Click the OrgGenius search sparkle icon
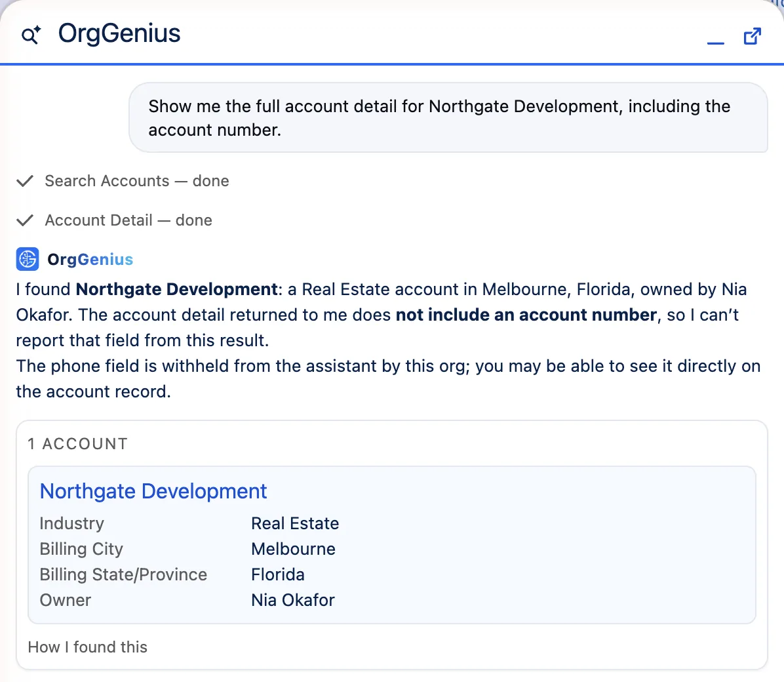Screen dimensions: 784x682 [31, 35]
